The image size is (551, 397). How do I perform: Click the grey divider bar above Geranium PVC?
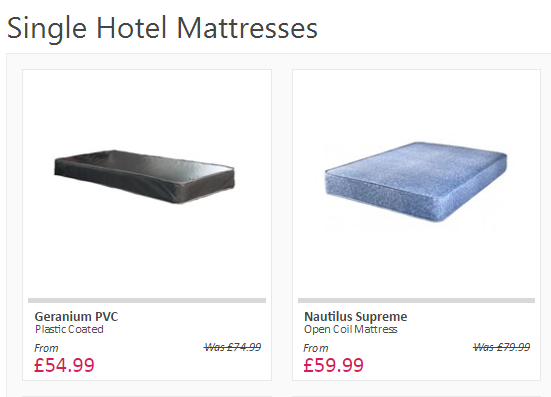pos(147,300)
